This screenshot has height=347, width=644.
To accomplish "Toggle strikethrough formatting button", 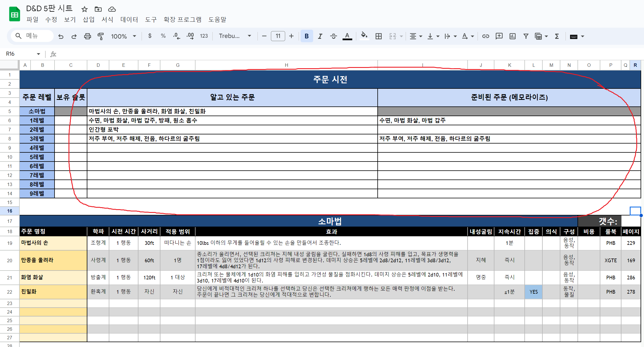I will pos(333,36).
